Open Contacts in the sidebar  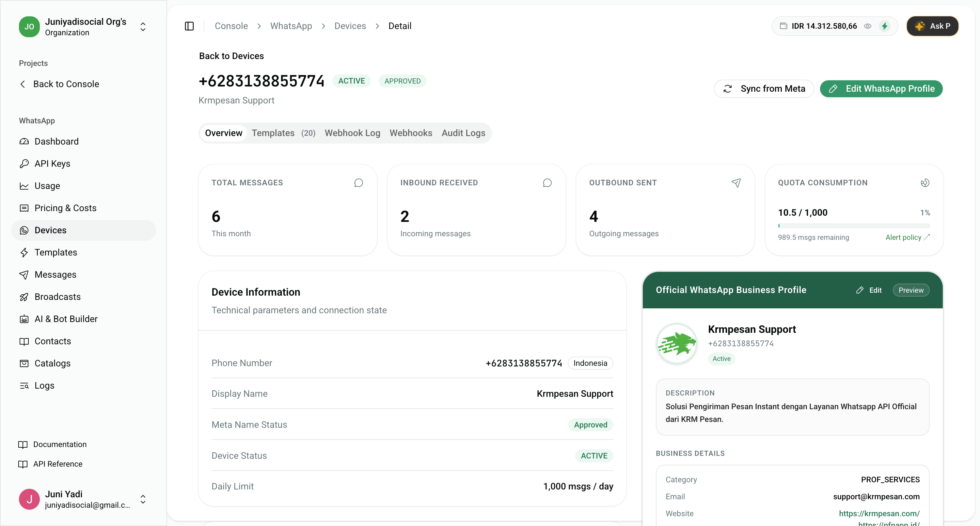[x=83, y=341]
